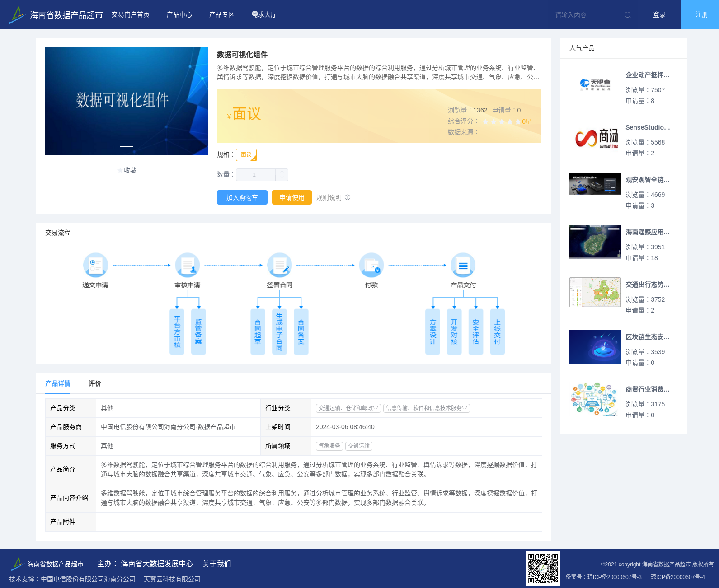
Task: Click 关于我们 in the footer
Action: 217,564
